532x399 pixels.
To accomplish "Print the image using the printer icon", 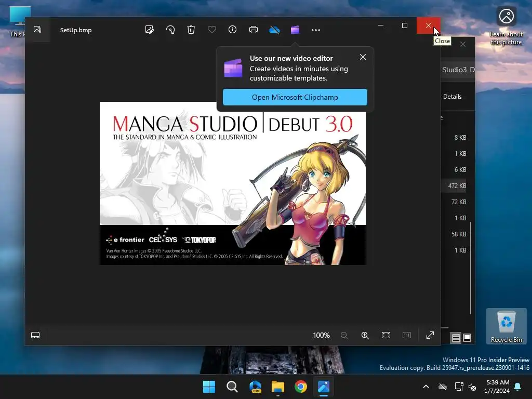I will [254, 30].
